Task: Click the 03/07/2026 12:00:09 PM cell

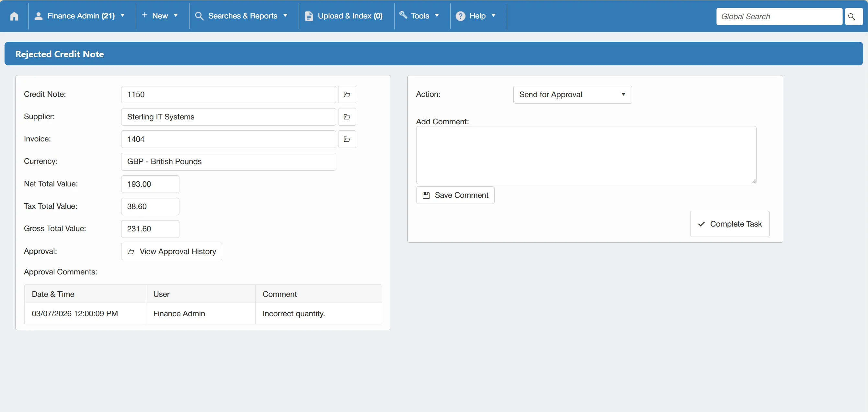Action: pos(85,313)
